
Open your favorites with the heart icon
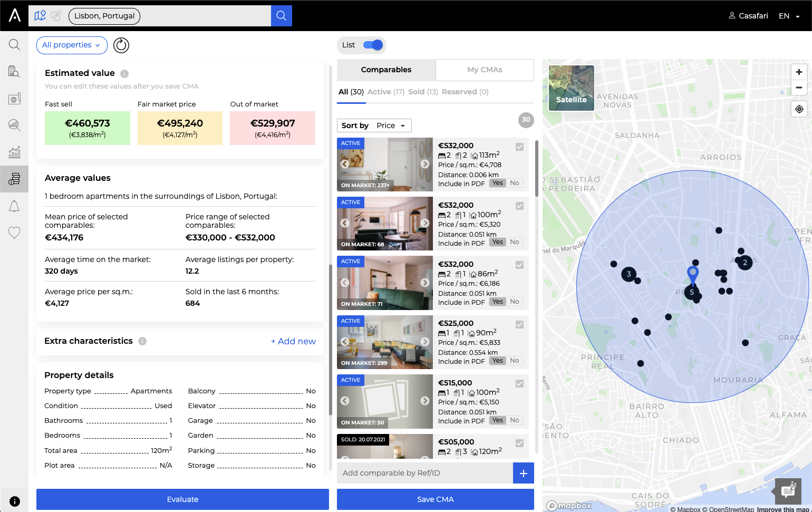[x=14, y=233]
